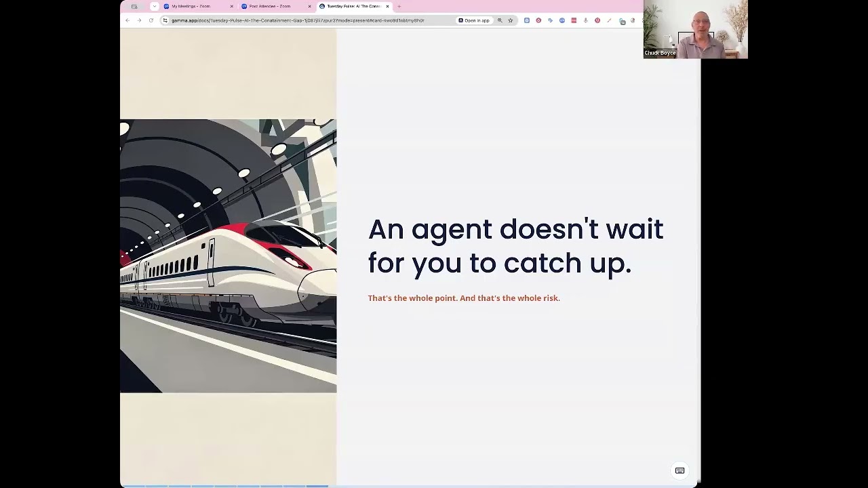
Task: Bookmark this page with the star icon
Action: (x=511, y=20)
